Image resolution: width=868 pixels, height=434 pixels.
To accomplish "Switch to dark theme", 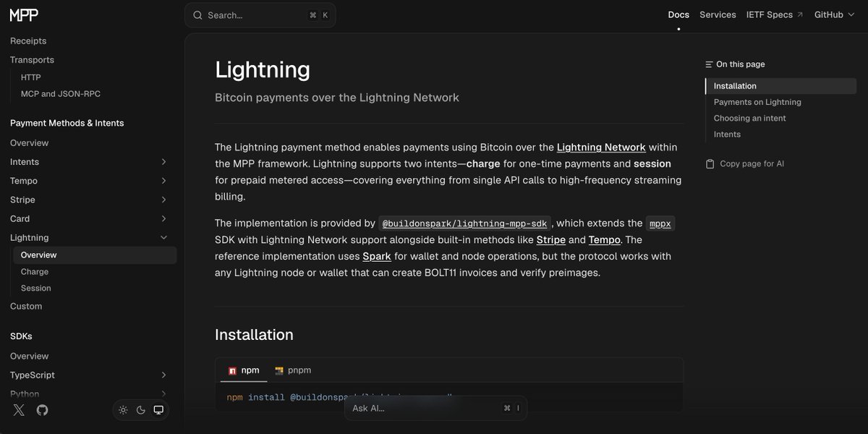I will click(141, 410).
